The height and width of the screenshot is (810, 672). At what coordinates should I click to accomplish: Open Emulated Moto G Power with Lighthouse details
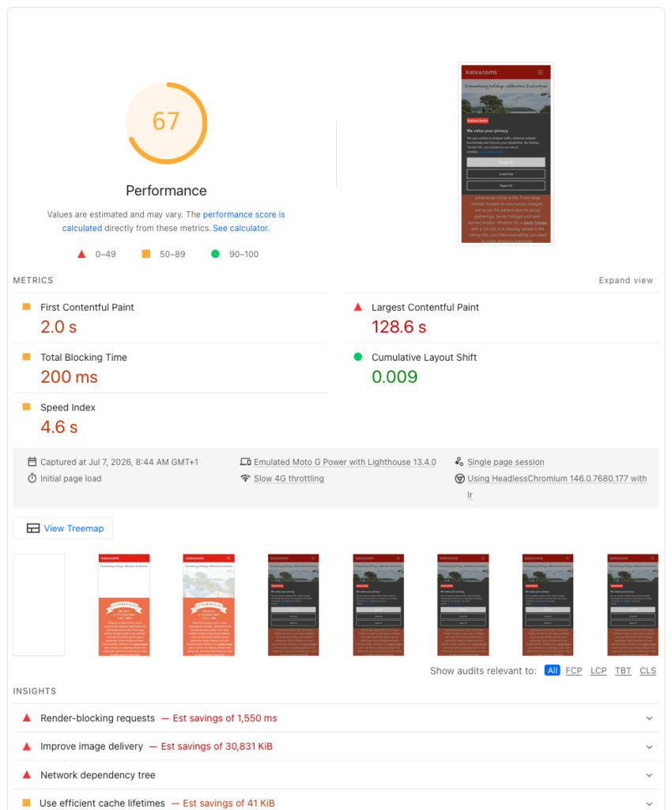(x=345, y=462)
